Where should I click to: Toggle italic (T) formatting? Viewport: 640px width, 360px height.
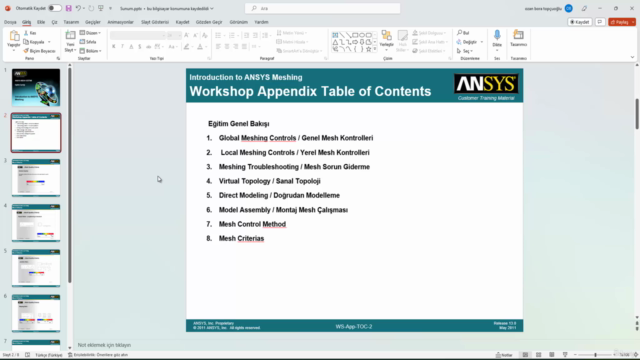click(x=122, y=47)
